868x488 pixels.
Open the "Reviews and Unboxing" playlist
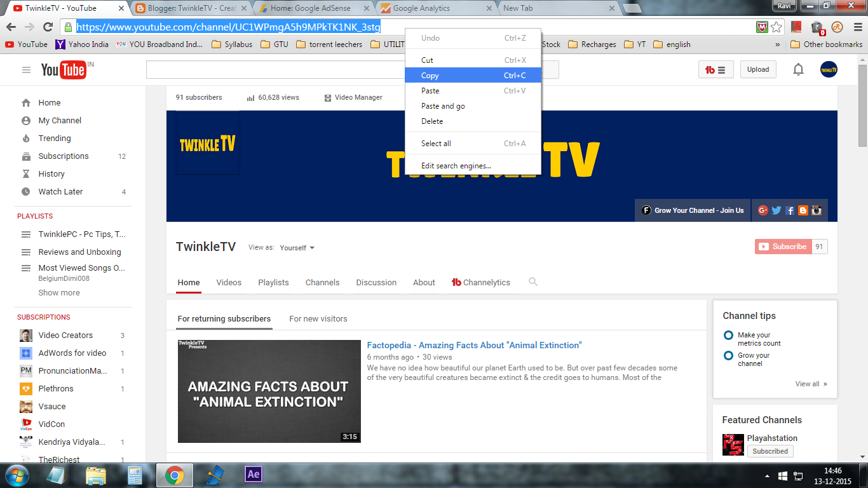[x=79, y=252]
